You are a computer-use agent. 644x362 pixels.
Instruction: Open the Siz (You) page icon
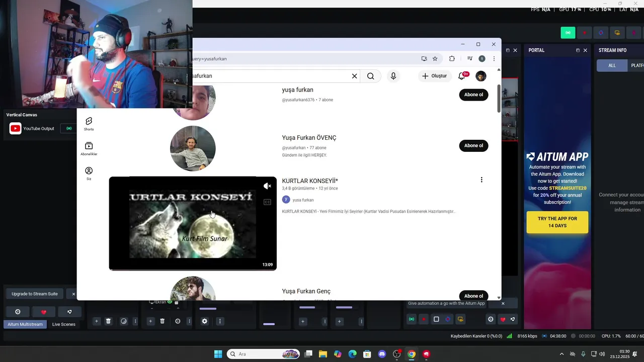89,173
